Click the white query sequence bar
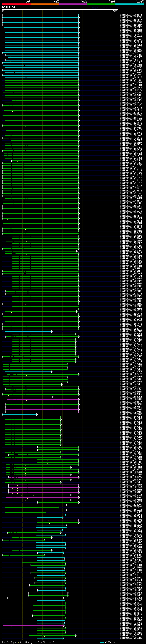Viewport: 146px width, 644px height. (x=60, y=10)
